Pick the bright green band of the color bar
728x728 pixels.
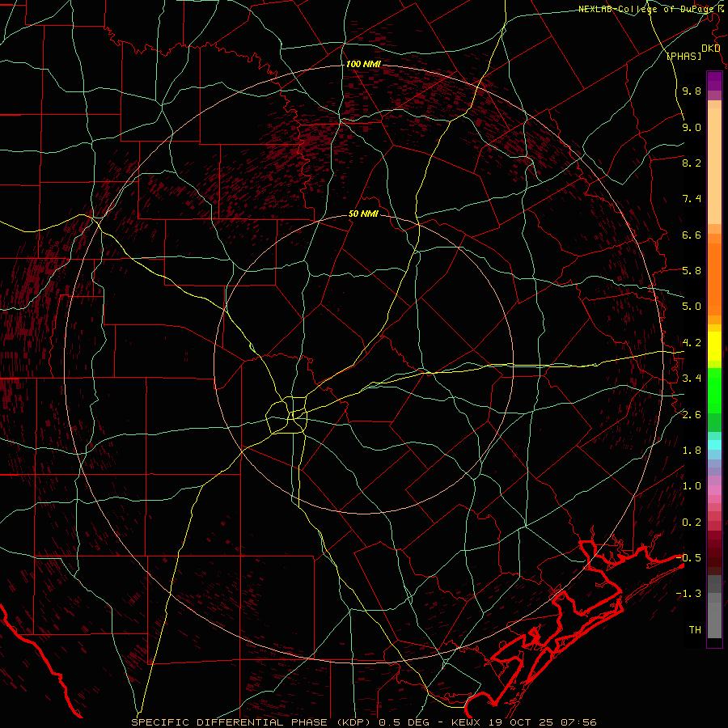click(x=714, y=390)
